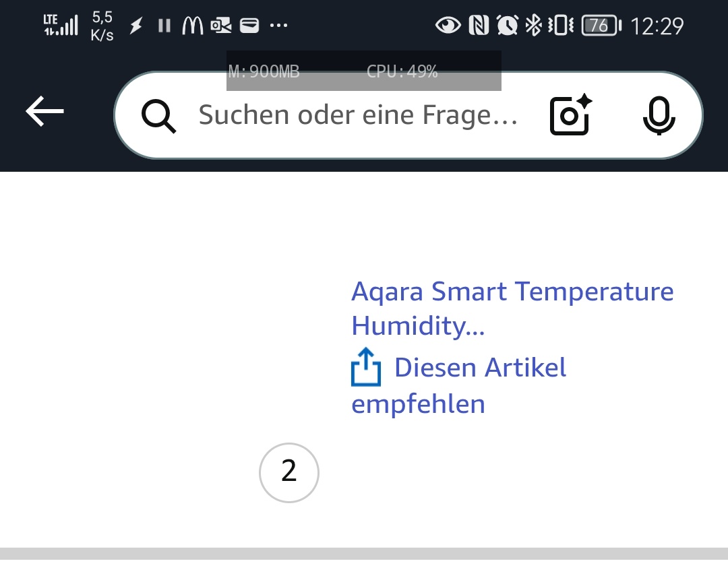Tap the vibration mode status icon
Screen dimensions: 728x584
pos(561,25)
